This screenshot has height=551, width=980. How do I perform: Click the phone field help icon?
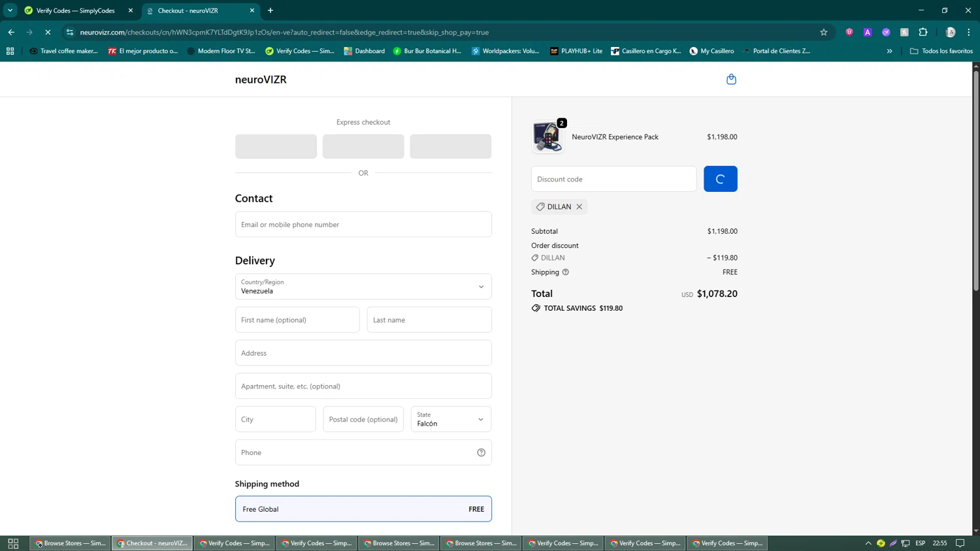pyautogui.click(x=481, y=452)
